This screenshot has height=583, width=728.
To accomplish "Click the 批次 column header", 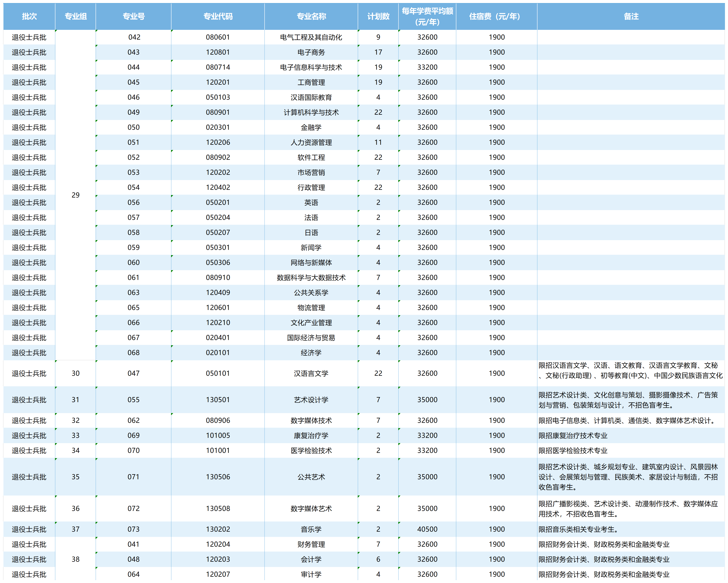I will click(x=29, y=16).
